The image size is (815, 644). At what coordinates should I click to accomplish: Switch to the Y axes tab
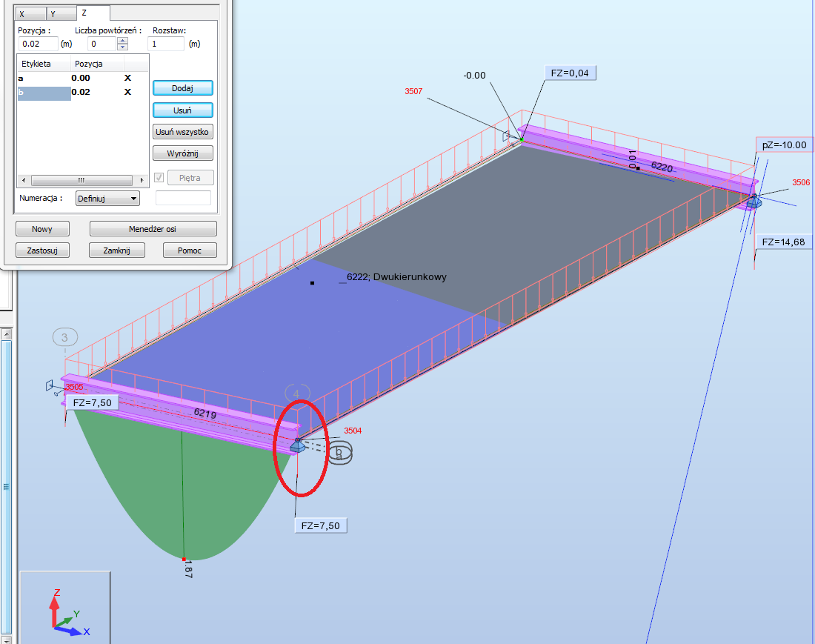pyautogui.click(x=60, y=13)
